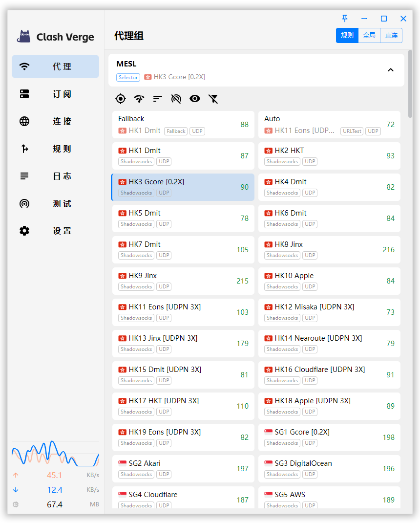420x524 pixels.
Task: Select HK12 Misaka [UDPN 3X] node
Action: (329, 312)
